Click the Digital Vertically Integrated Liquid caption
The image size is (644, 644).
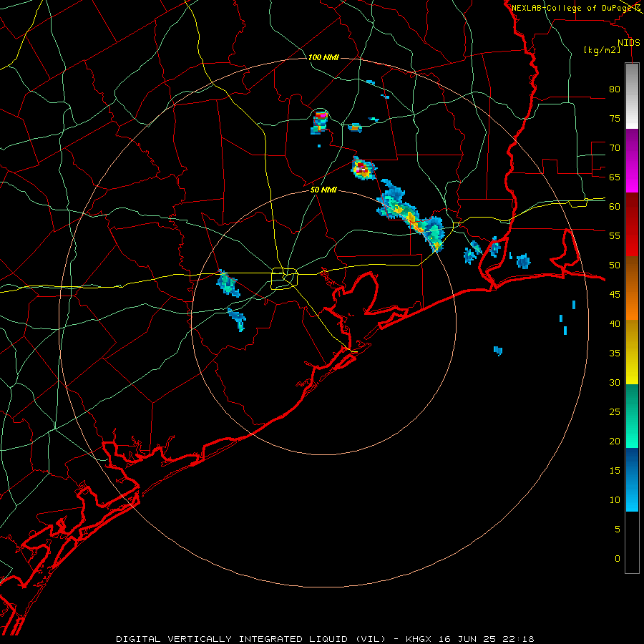pyautogui.click(x=251, y=639)
